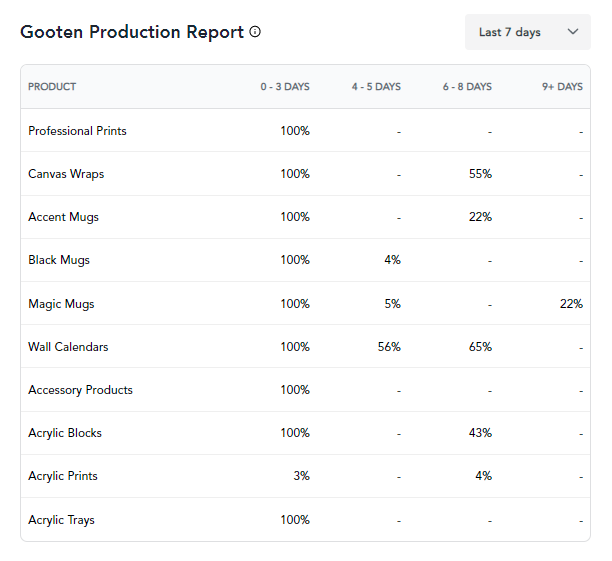
Task: Select the Wall Calendars row label
Action: pos(68,347)
